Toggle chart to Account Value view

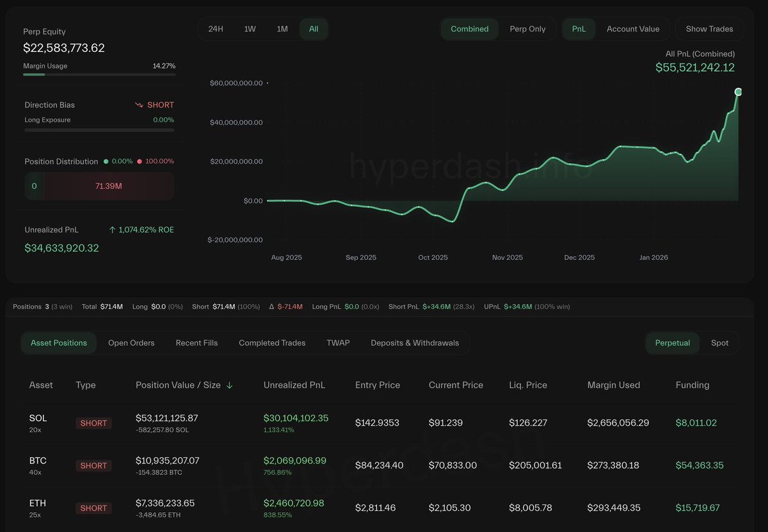(x=632, y=29)
